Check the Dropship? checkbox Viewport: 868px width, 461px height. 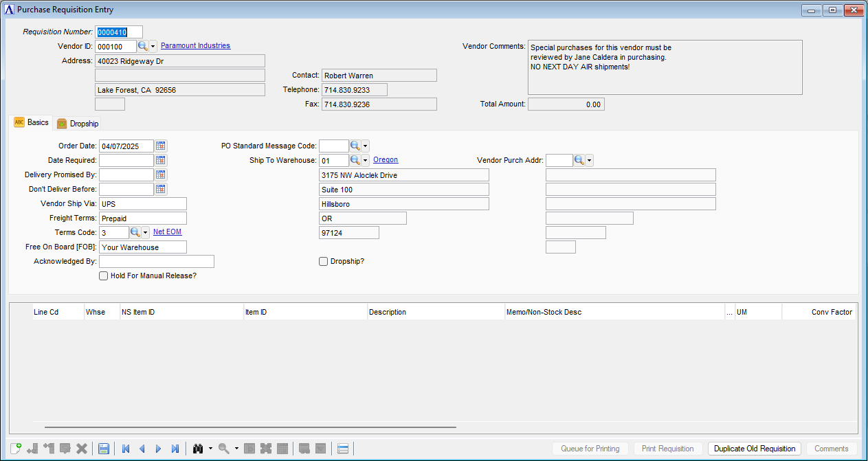click(324, 261)
